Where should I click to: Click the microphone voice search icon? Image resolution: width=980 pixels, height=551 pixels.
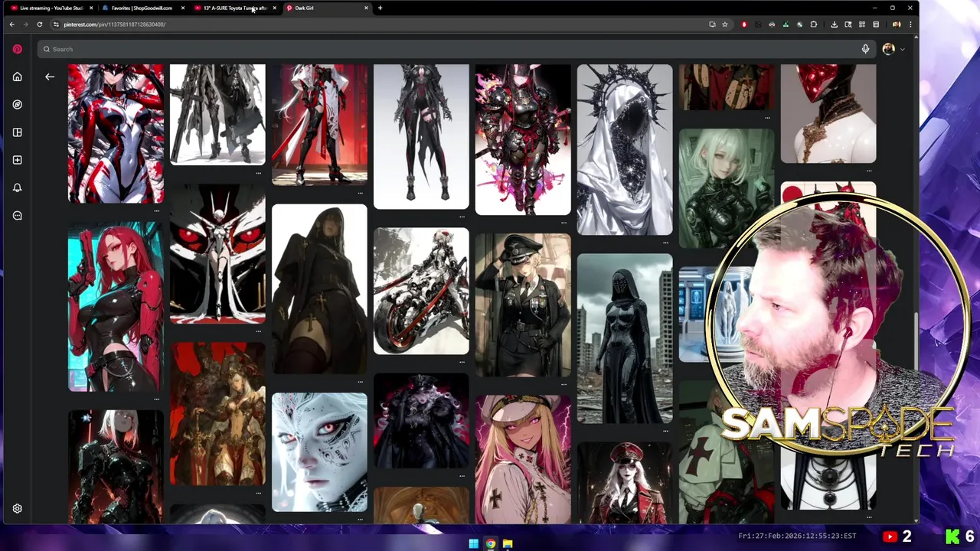pyautogui.click(x=865, y=49)
